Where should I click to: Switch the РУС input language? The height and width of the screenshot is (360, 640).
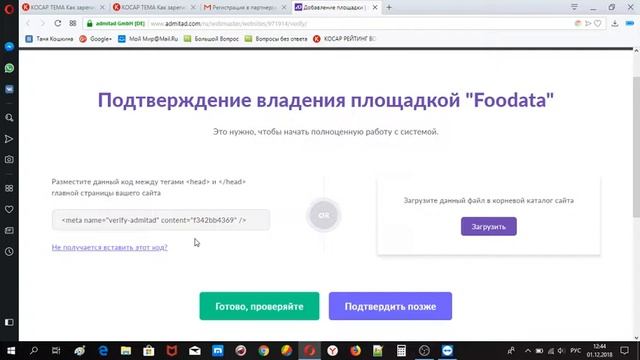pyautogui.click(x=576, y=351)
